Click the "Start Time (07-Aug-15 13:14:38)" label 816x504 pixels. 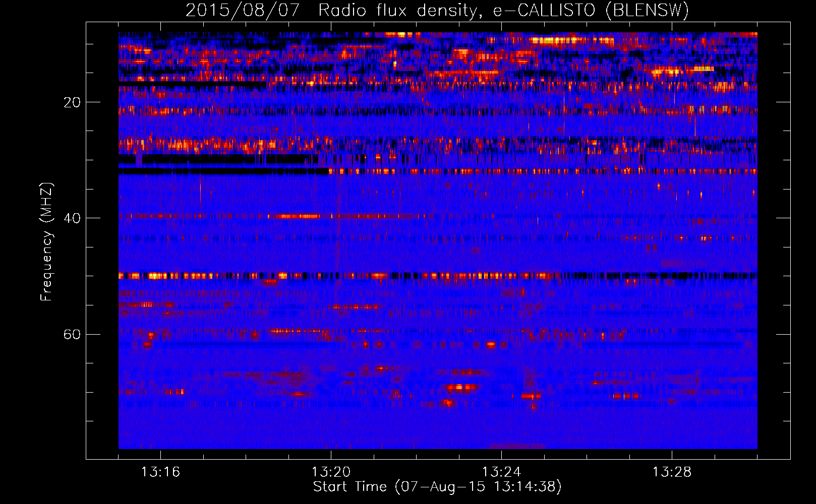pos(437,487)
